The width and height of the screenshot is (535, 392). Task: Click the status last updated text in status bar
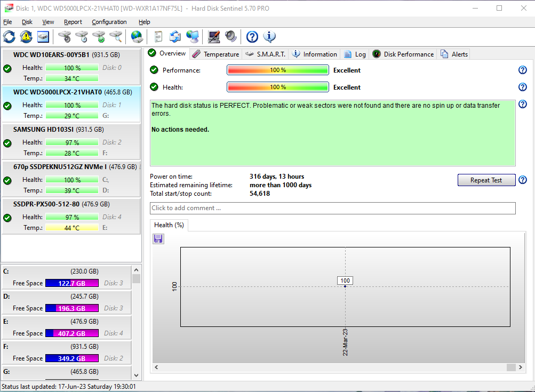(69, 387)
